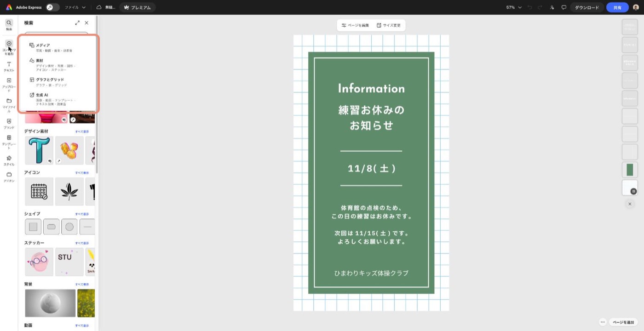Click ページを編集 above the canvas
This screenshot has height=331, width=644.
(x=355, y=25)
